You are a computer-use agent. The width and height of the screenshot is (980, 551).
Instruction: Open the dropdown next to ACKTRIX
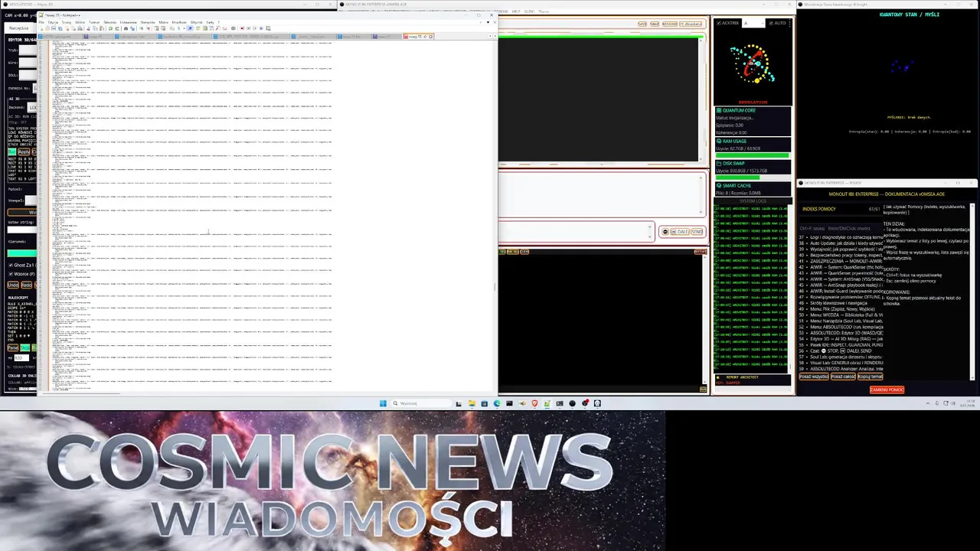click(x=753, y=23)
